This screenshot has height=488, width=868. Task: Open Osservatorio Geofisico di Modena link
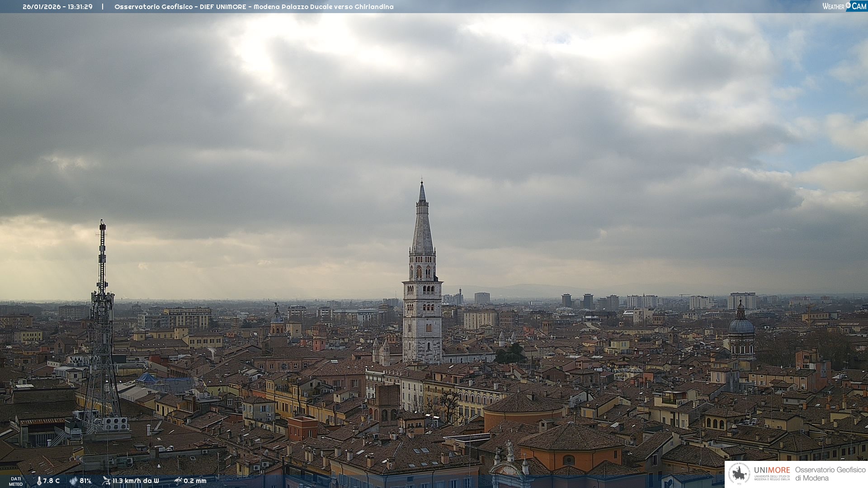click(x=830, y=474)
